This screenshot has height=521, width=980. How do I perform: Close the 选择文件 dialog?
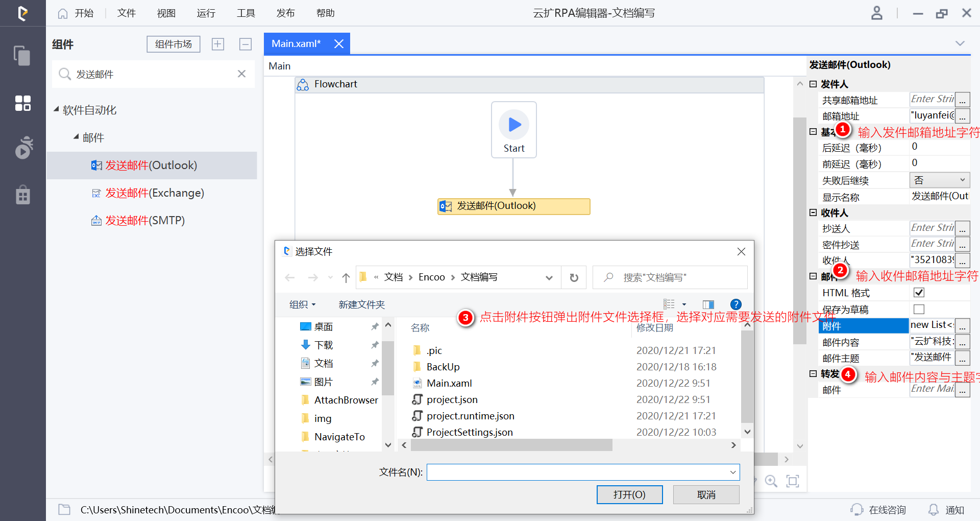741,251
